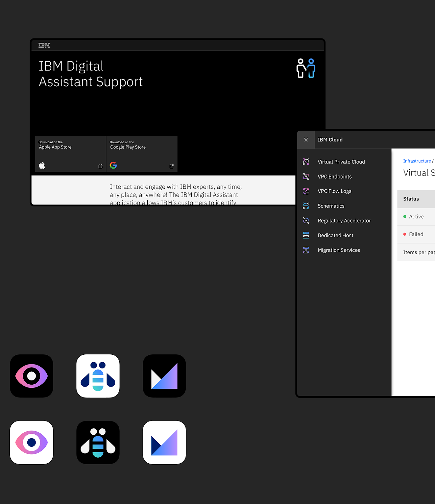Screen dimensions: 435x504
Task: Go to Dedicated Host
Action: (335, 236)
